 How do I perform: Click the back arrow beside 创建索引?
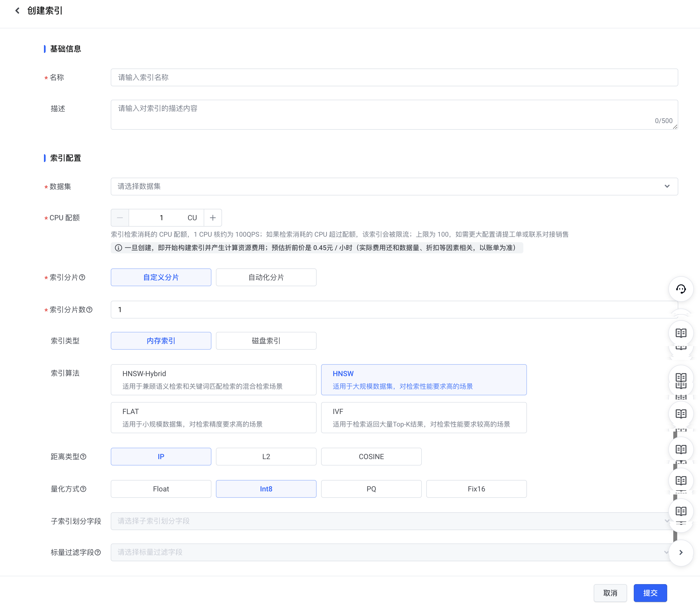(17, 11)
